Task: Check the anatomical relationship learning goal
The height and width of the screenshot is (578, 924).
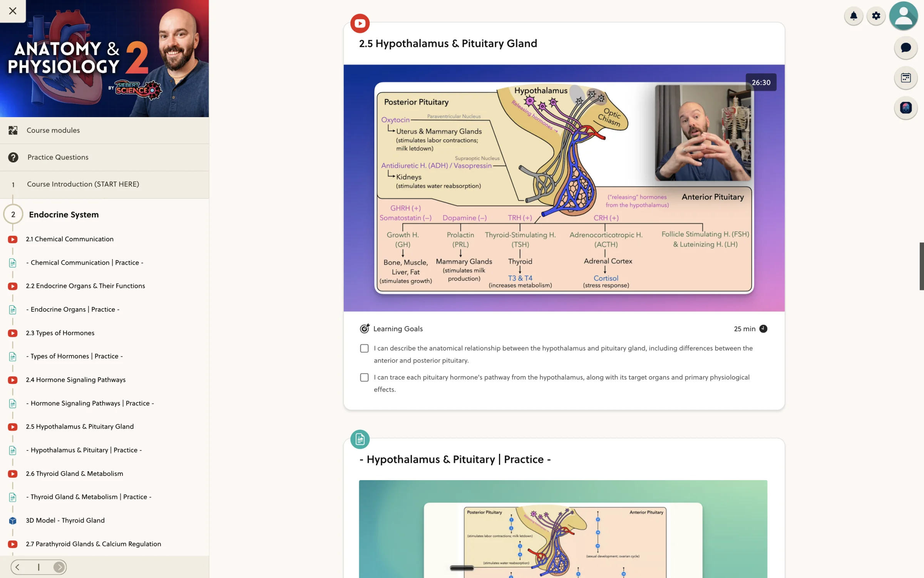Action: [364, 348]
